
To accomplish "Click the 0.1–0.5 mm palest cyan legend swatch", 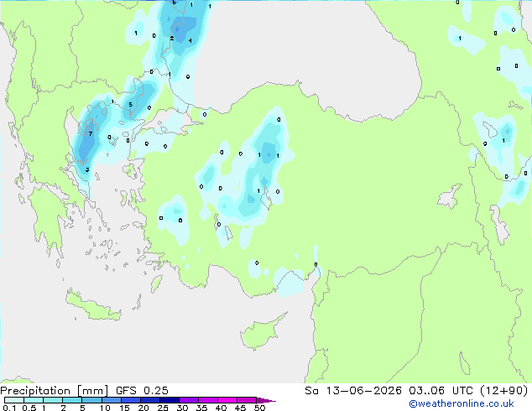I will [x=14, y=400].
